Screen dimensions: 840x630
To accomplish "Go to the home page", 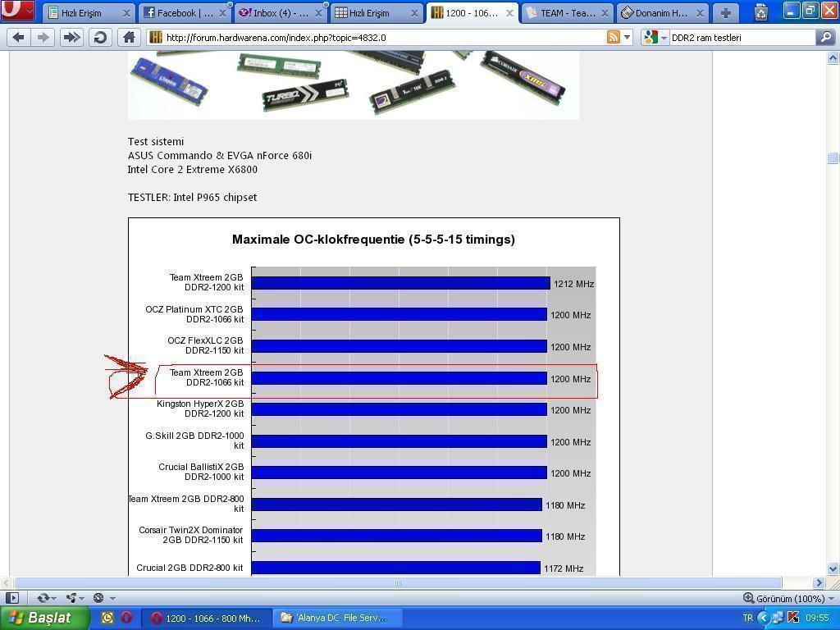I will coord(129,38).
